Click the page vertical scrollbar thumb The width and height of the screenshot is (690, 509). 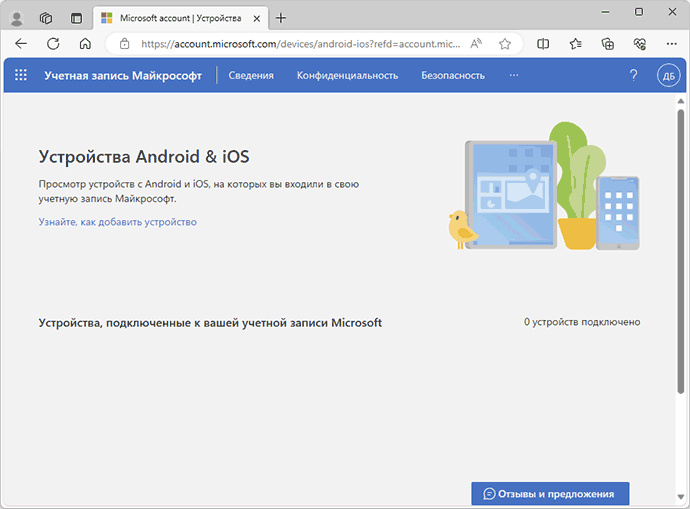click(681, 251)
